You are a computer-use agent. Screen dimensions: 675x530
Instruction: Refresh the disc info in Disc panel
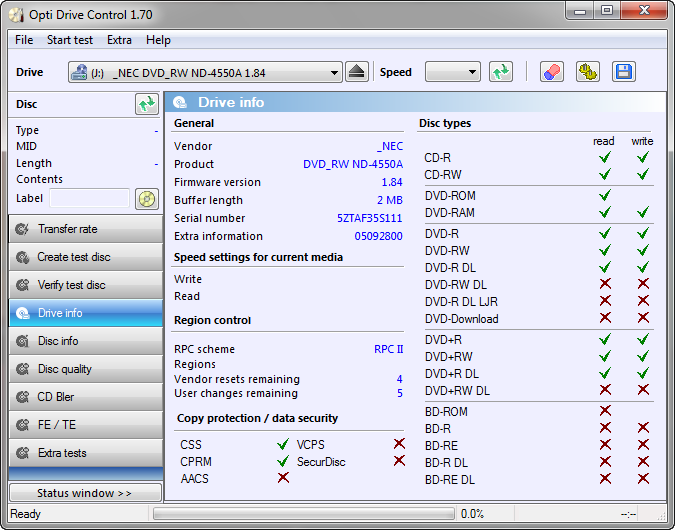click(x=147, y=104)
